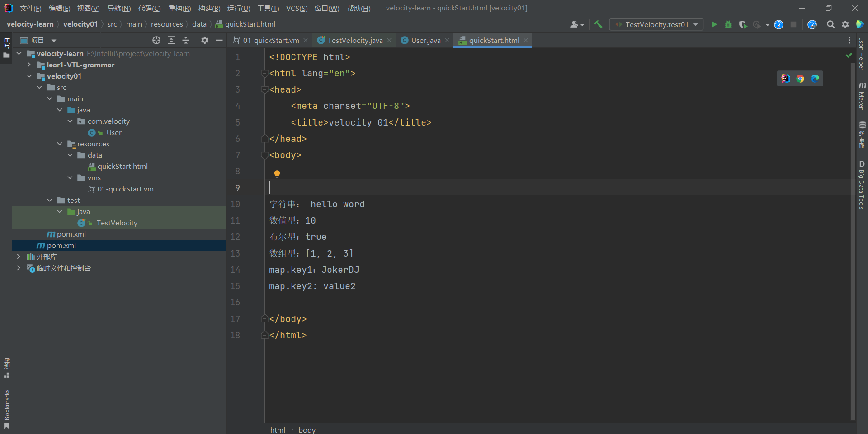Start debugging with the green bug icon
868x434 pixels.
(728, 24)
